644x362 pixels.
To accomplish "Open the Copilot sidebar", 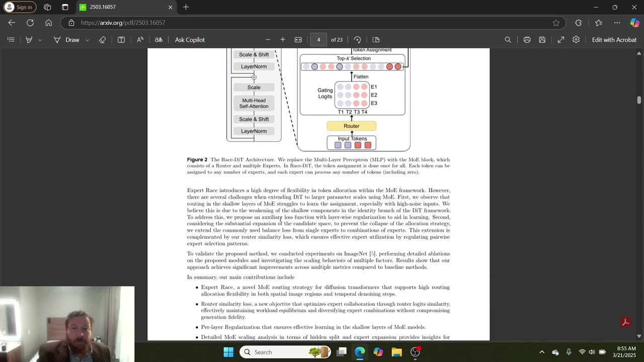I will click(x=634, y=23).
